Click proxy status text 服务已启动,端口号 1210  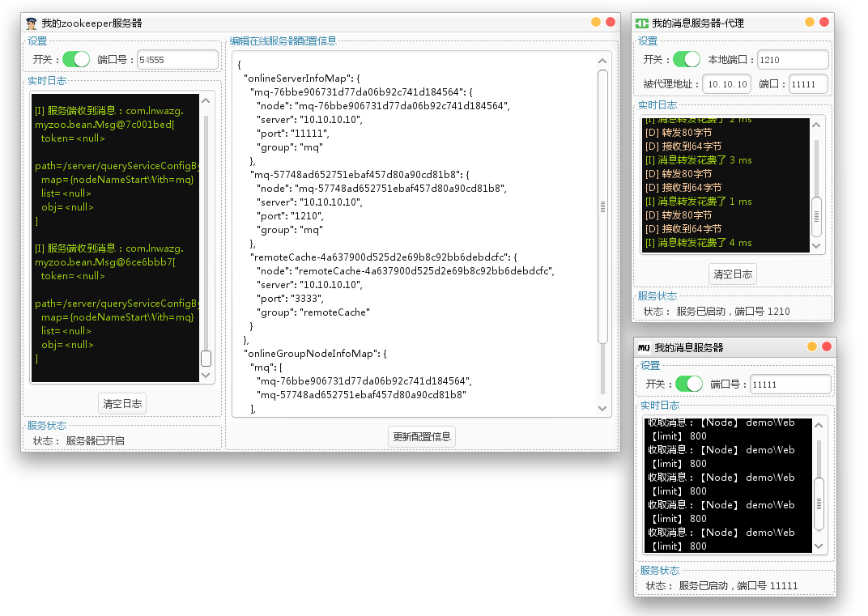point(733,312)
